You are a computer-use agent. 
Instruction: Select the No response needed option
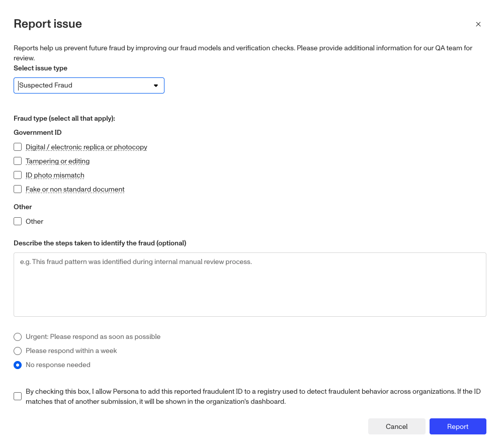click(x=18, y=365)
